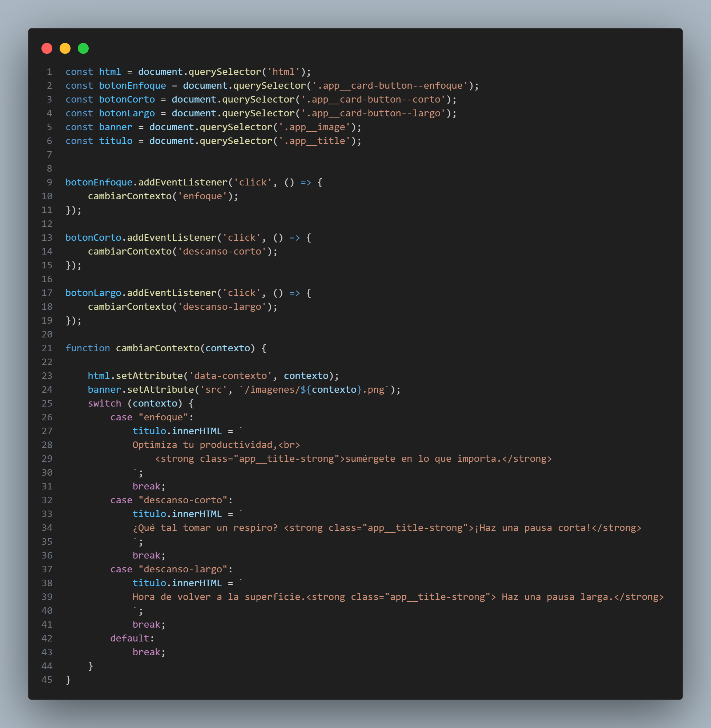Click the 'descanso-corto' argument on line 14
Image resolution: width=711 pixels, height=728 pixels.
pos(222,251)
